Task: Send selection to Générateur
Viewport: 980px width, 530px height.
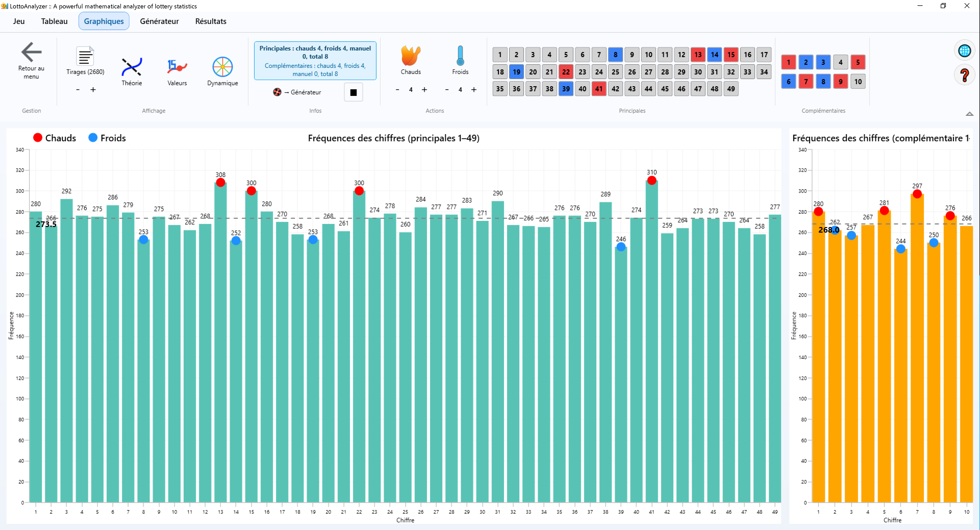Action: [297, 92]
